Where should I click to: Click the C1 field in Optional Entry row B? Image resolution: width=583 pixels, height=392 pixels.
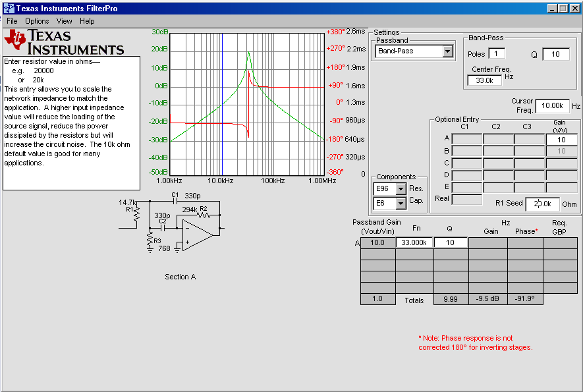click(467, 151)
